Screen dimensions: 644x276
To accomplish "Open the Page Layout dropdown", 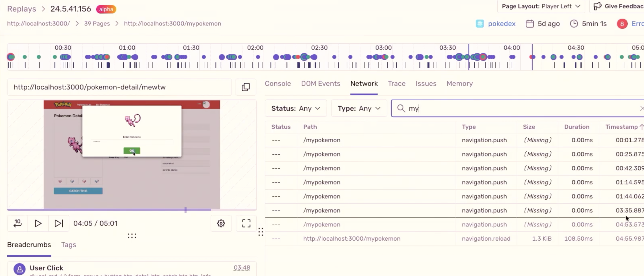I will [540, 6].
